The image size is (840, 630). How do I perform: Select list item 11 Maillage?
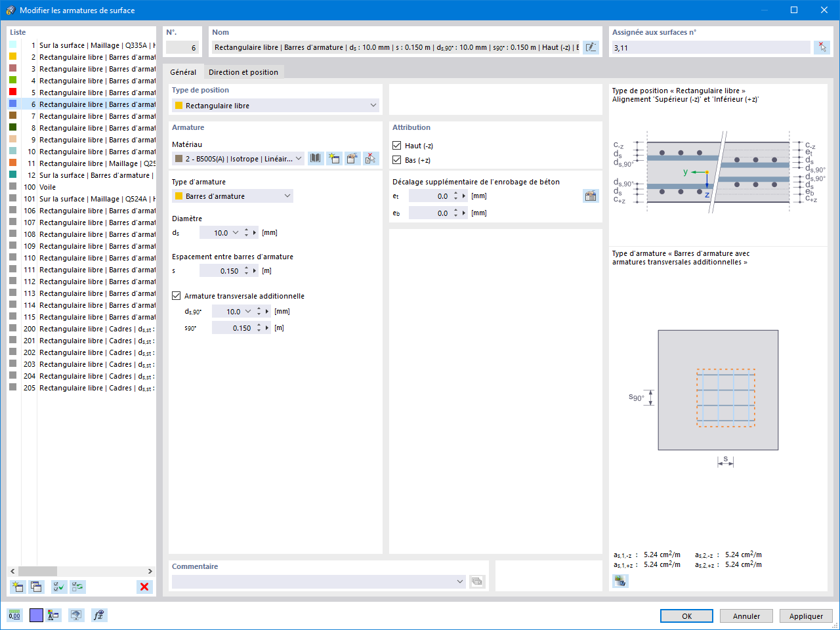(x=82, y=163)
